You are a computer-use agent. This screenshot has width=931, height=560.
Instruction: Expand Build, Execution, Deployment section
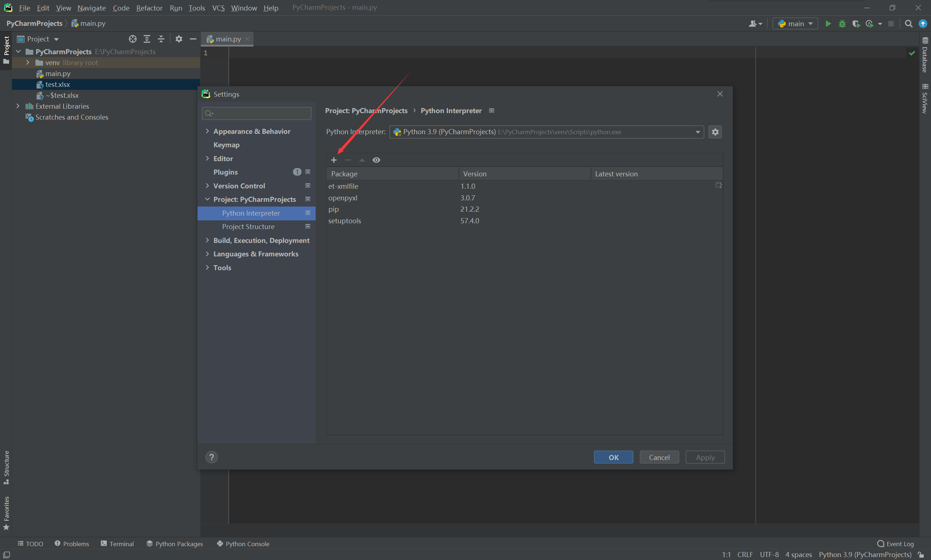coord(207,240)
